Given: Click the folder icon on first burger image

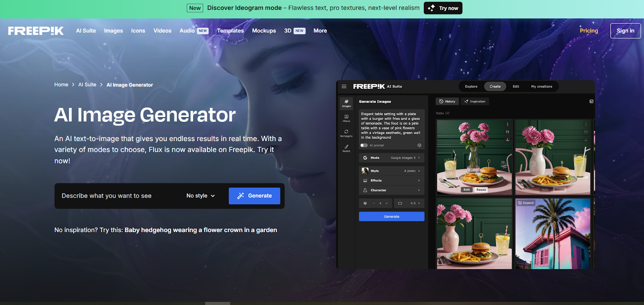Looking at the screenshot, I should tap(508, 132).
